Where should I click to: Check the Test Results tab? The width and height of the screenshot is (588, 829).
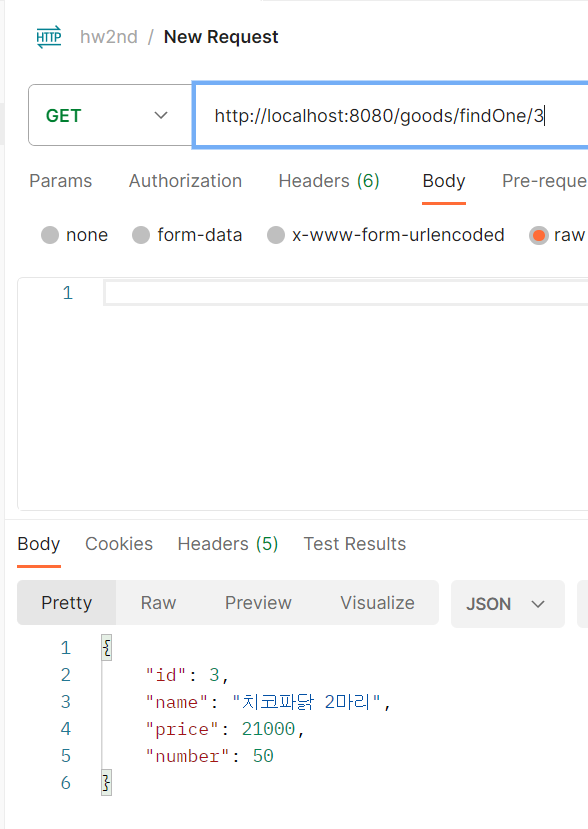pos(354,544)
